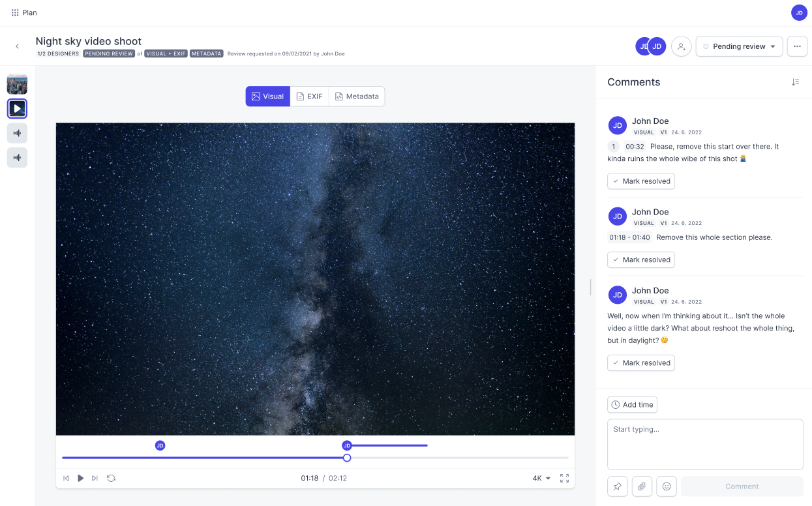Screen dimensions: 812x506
Task: Jump to the 00:32 timestamp badge
Action: tap(635, 147)
